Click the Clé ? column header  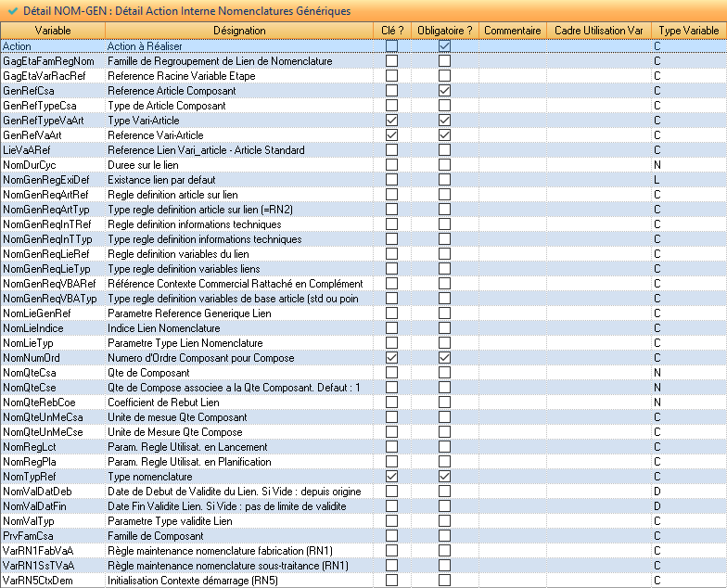coord(392,31)
